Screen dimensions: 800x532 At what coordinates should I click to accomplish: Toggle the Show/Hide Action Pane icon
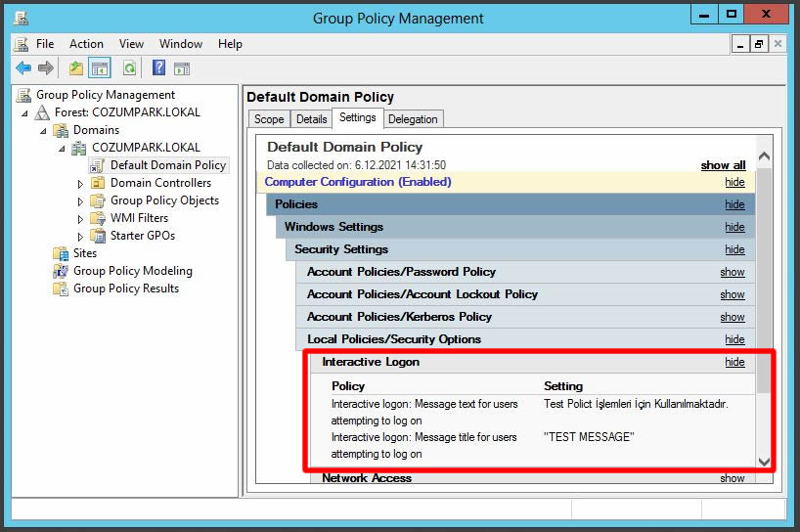pos(182,67)
